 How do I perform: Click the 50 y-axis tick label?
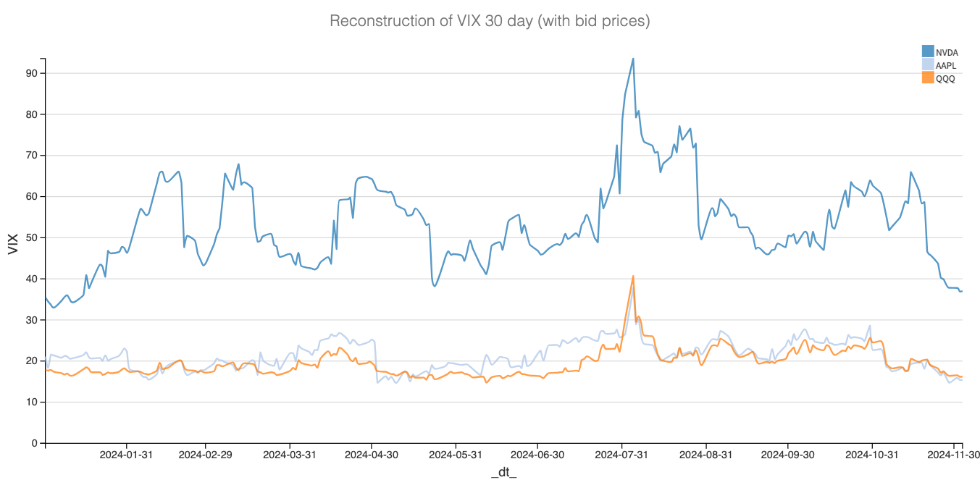click(x=32, y=237)
